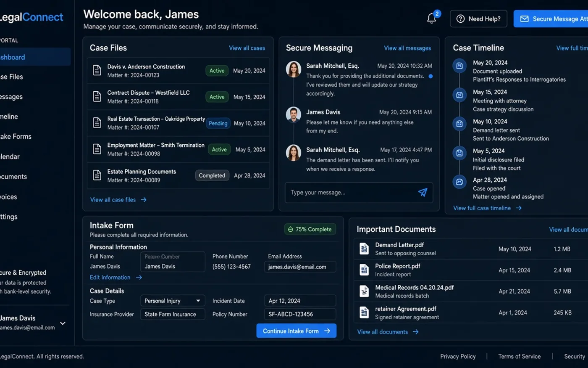Screen dimensions: 588x368
Task: Go to Messages in the sidebar
Action: 12,97
